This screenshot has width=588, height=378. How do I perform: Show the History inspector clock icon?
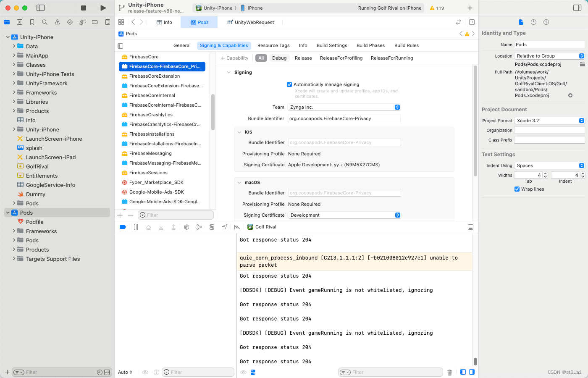[533, 22]
